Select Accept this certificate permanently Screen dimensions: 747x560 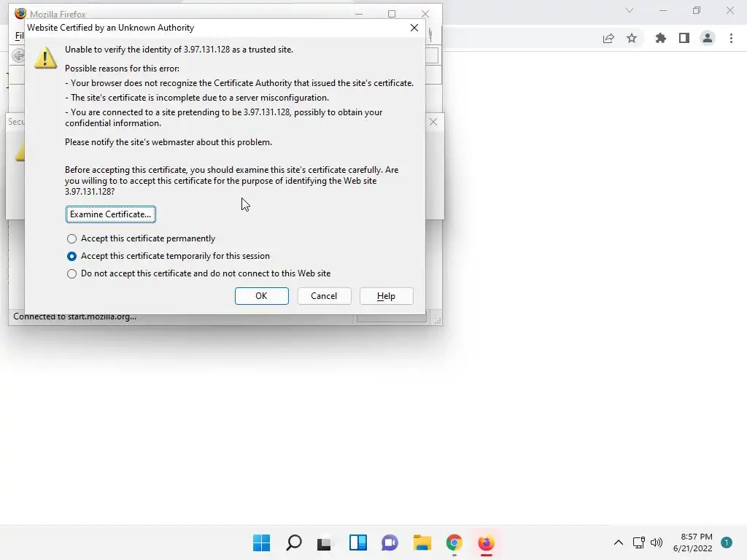click(141, 238)
